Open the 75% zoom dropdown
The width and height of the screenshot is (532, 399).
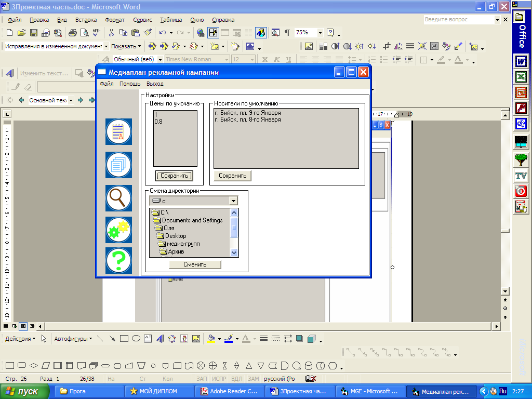[x=320, y=33]
